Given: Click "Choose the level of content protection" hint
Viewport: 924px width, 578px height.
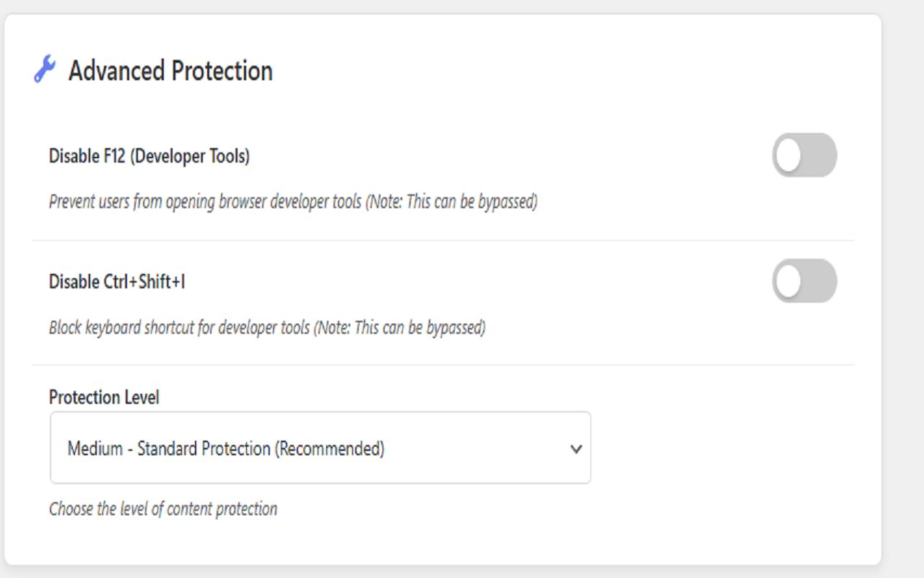Looking at the screenshot, I should pos(163,509).
